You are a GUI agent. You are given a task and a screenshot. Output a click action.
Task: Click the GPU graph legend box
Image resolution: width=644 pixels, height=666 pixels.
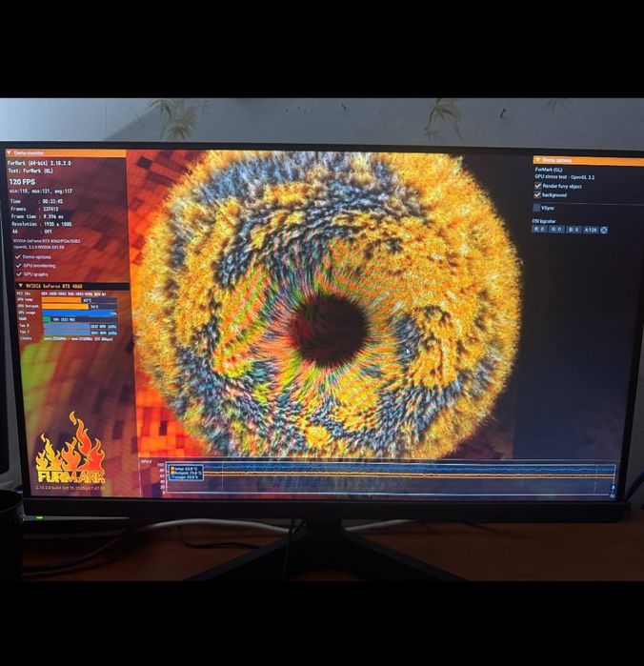click(x=186, y=473)
